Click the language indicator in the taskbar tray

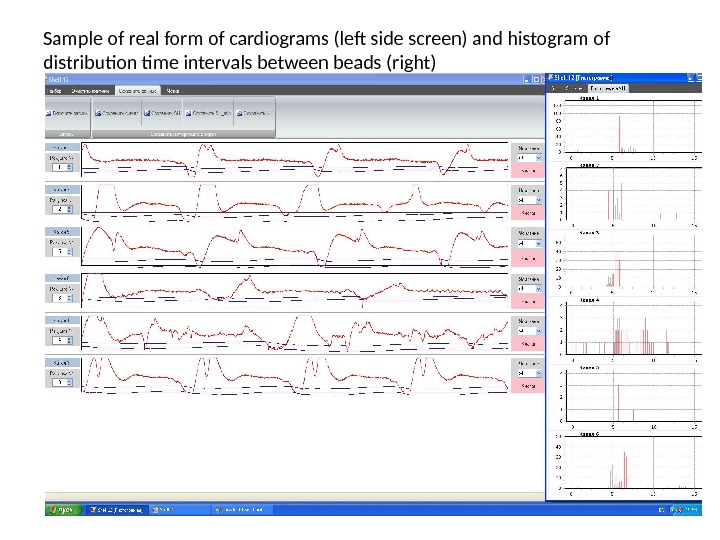pos(661,510)
